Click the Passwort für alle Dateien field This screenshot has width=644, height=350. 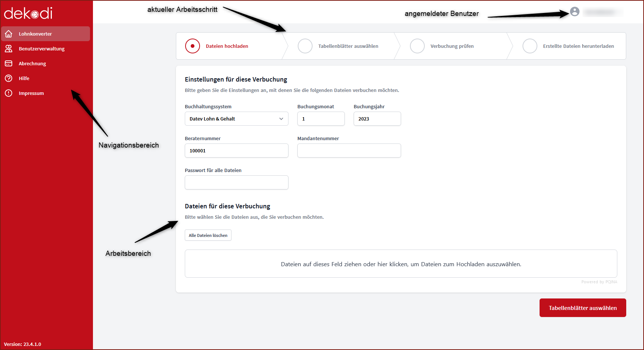pos(237,182)
